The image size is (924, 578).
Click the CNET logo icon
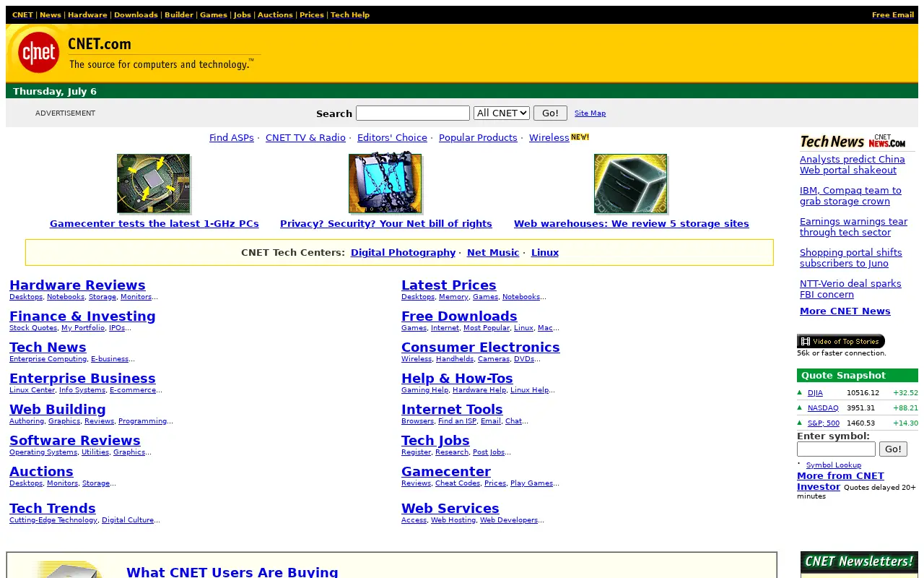point(38,53)
